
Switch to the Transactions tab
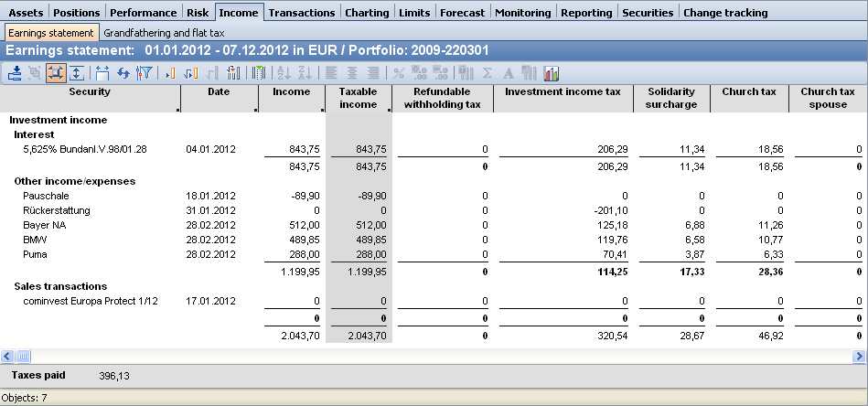point(301,13)
